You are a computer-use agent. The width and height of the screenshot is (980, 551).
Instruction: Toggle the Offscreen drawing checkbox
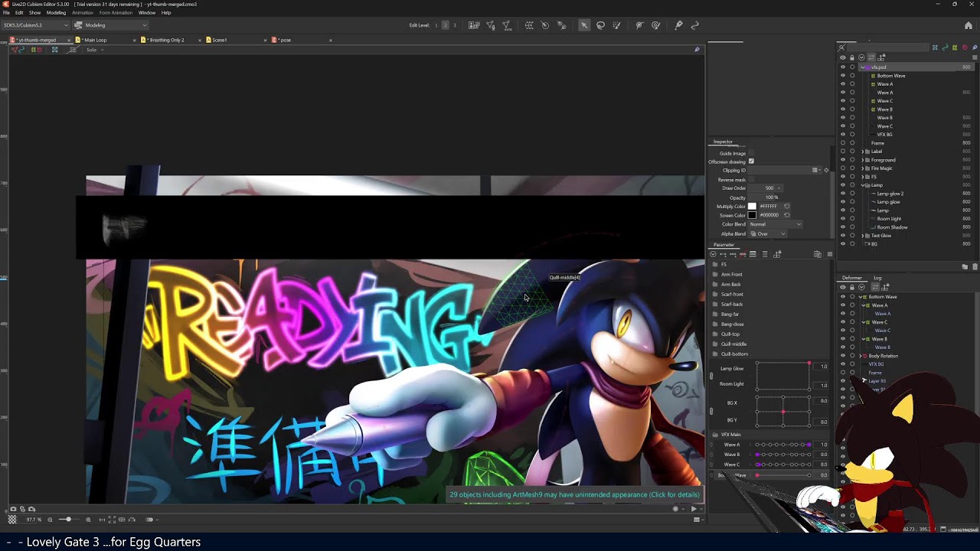(751, 161)
